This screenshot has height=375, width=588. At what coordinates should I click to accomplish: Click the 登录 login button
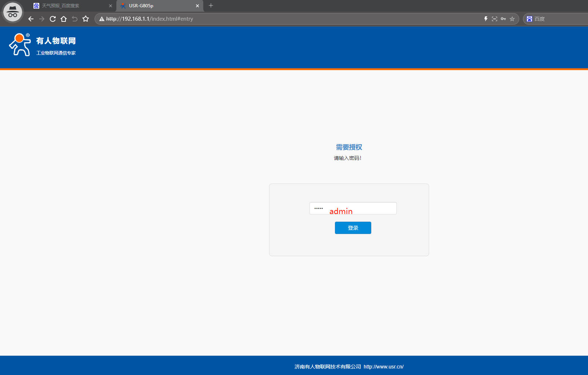tap(353, 228)
